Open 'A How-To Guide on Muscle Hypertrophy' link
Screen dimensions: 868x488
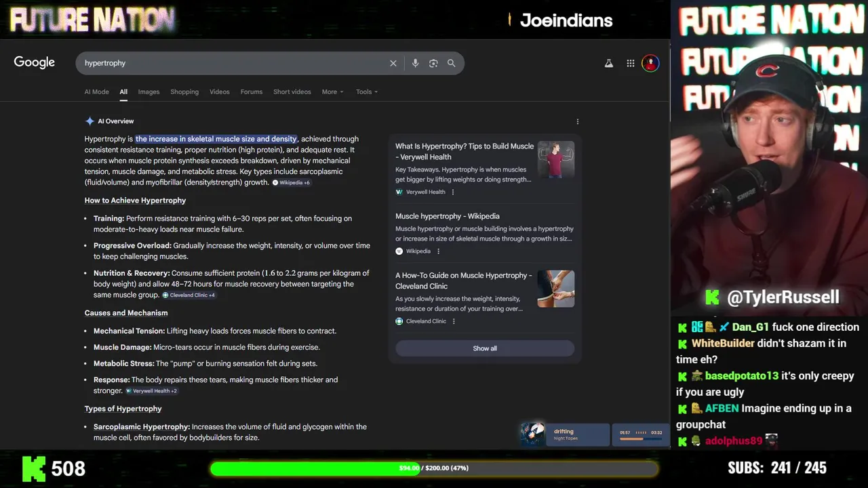464,281
